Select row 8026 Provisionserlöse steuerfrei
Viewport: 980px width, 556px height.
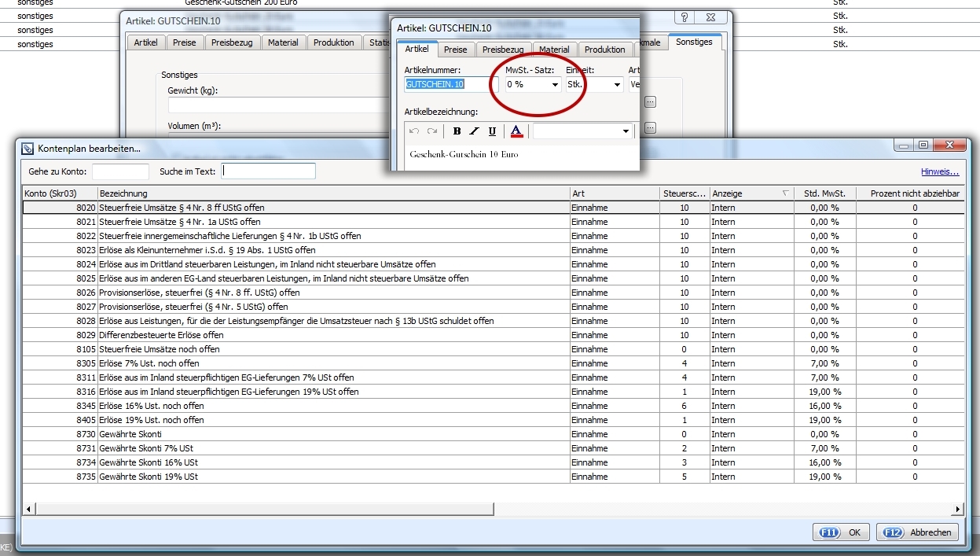(x=494, y=293)
